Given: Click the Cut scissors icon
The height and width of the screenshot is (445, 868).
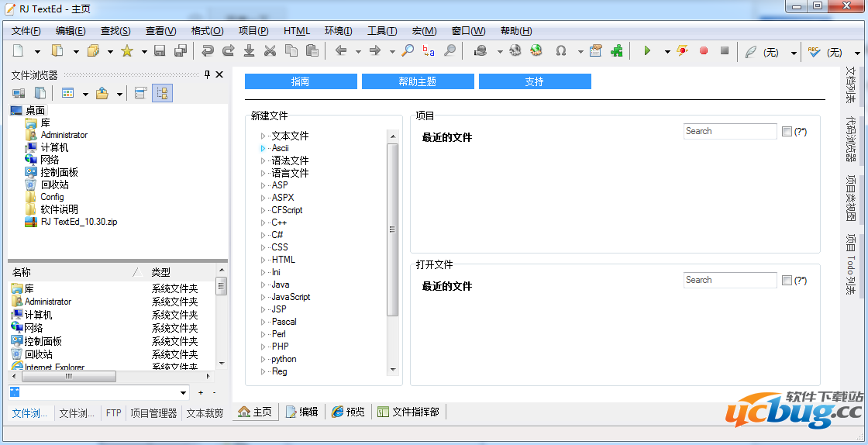Looking at the screenshot, I should [x=270, y=51].
